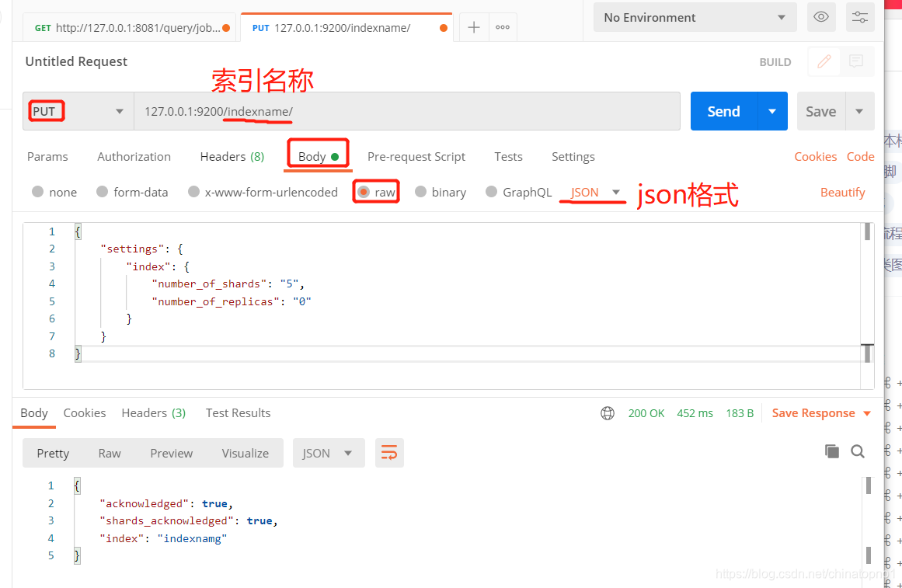Click the globe network icon near 200 OK
902x588 pixels.
click(607, 413)
